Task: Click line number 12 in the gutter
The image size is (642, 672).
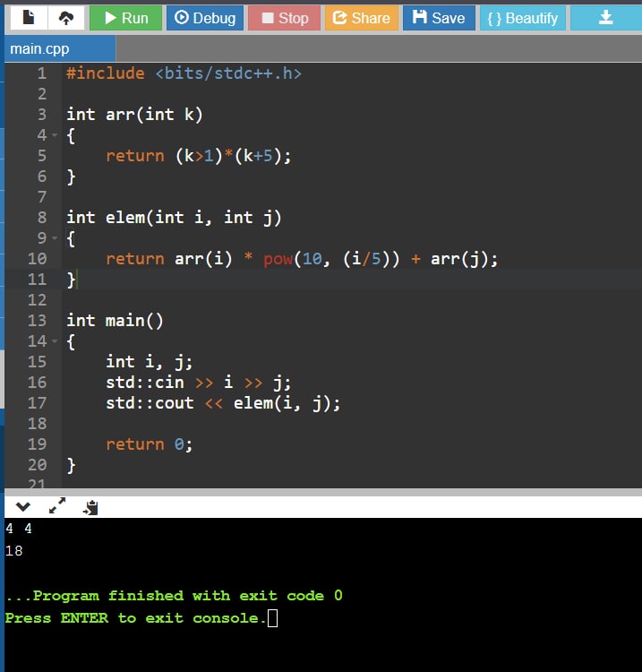Action: click(38, 300)
